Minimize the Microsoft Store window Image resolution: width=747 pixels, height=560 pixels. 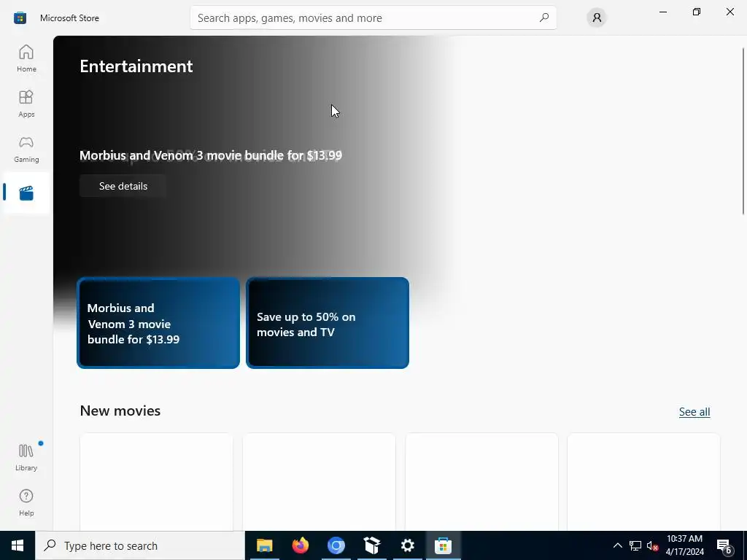click(662, 12)
